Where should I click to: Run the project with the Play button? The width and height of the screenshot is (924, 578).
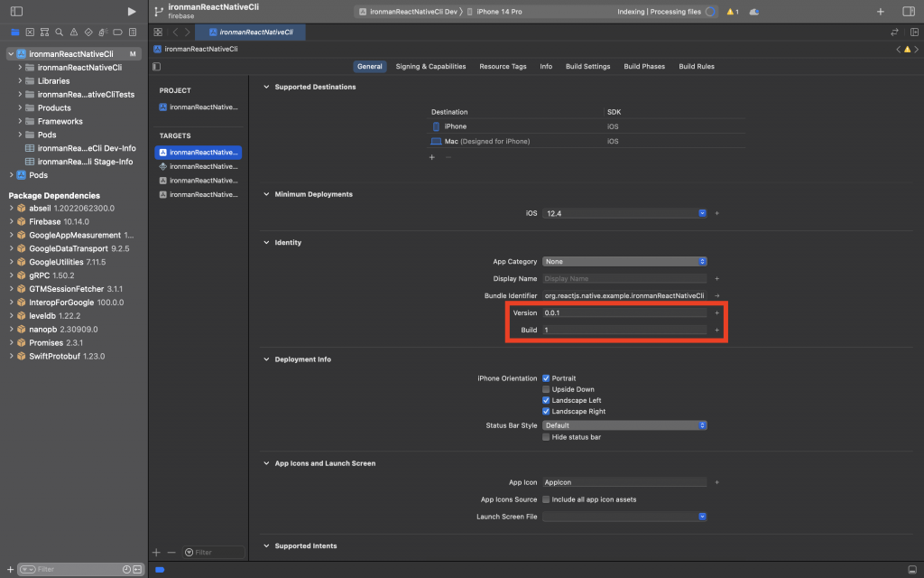coord(132,11)
